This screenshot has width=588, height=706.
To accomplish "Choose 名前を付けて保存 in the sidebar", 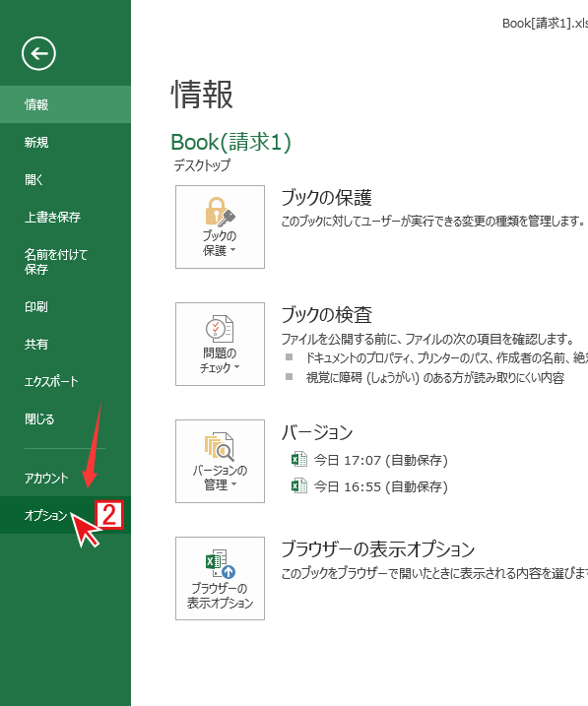I will [65, 262].
